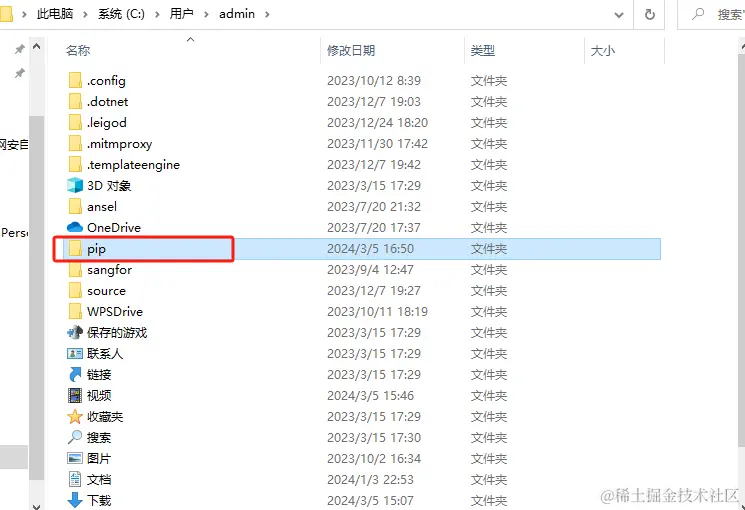Viewport: 745px width, 510px height.
Task: Click the 文件夹 type in OneDrive row
Action: click(488, 227)
